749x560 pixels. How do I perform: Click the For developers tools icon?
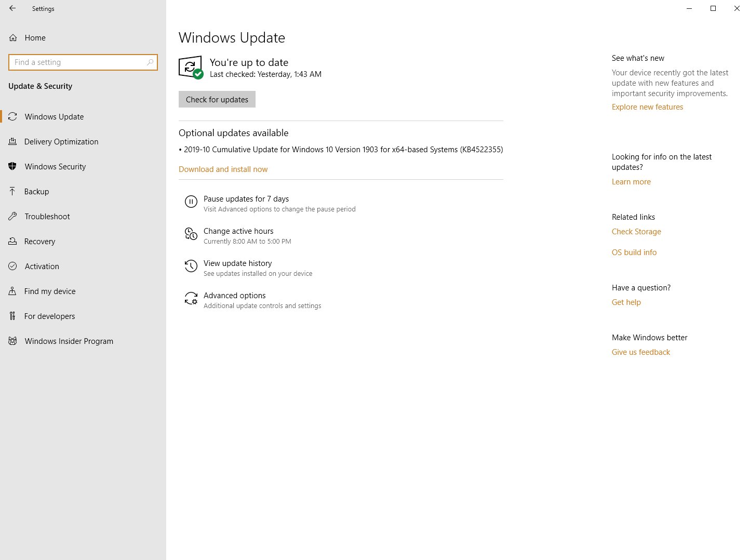13,316
